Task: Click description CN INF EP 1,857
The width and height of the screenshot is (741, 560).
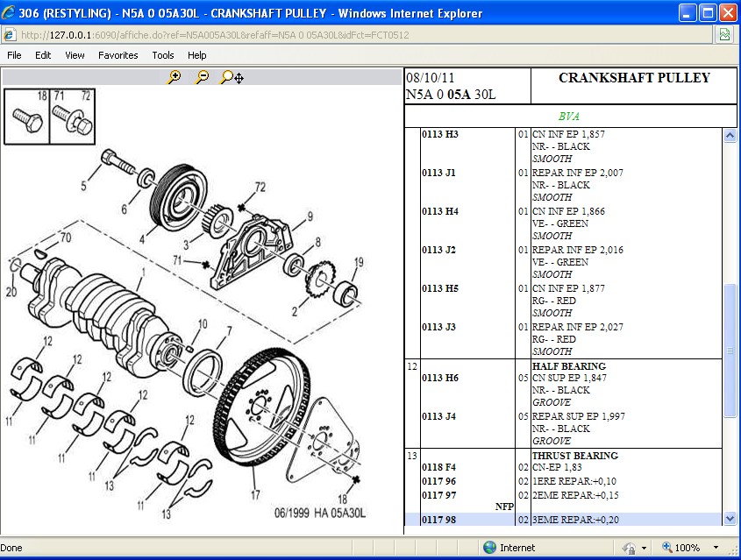Action: click(568, 134)
